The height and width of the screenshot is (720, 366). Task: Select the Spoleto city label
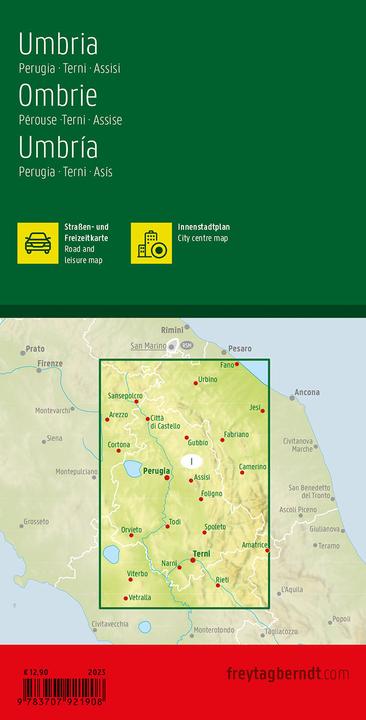tap(215, 527)
